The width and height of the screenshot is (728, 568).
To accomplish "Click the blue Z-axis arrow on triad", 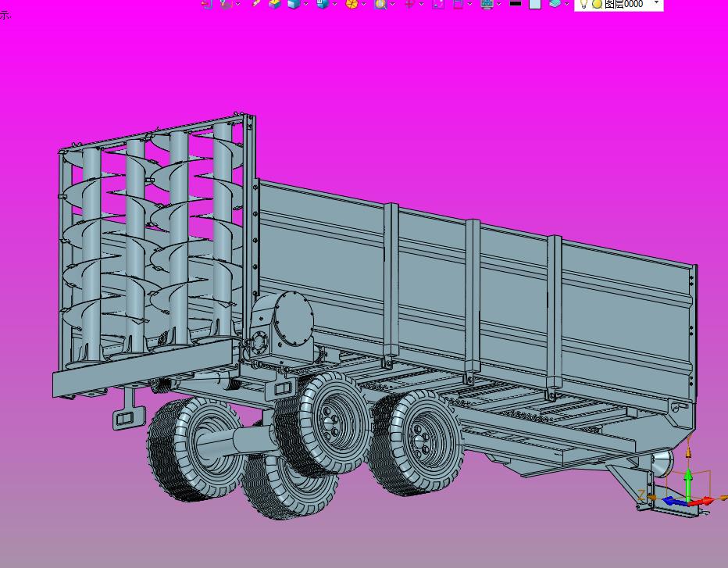I will coord(673,501).
